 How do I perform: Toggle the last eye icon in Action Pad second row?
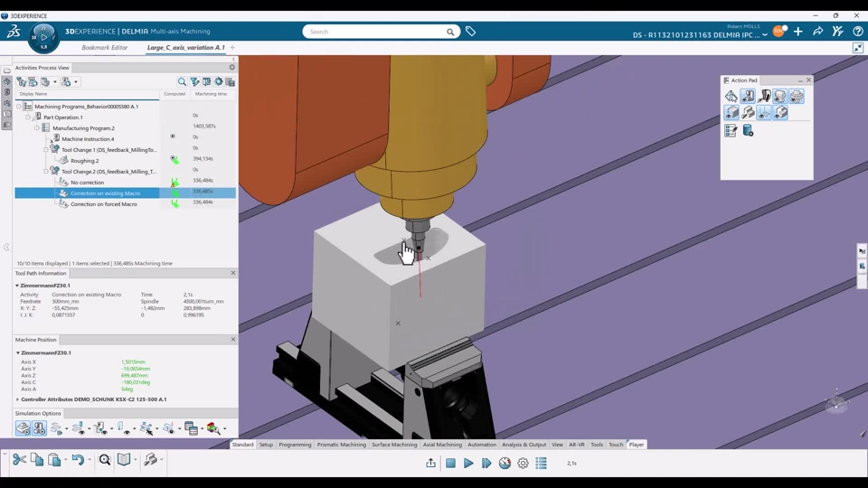pos(780,113)
